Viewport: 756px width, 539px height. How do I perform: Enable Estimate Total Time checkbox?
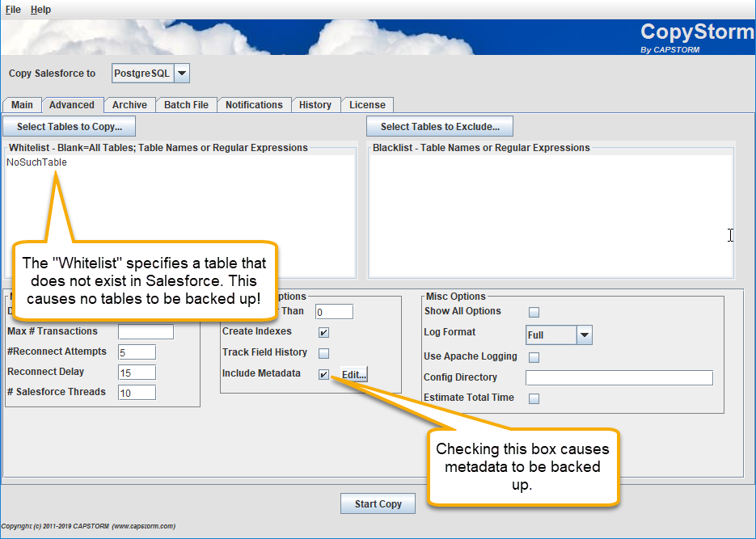point(534,398)
